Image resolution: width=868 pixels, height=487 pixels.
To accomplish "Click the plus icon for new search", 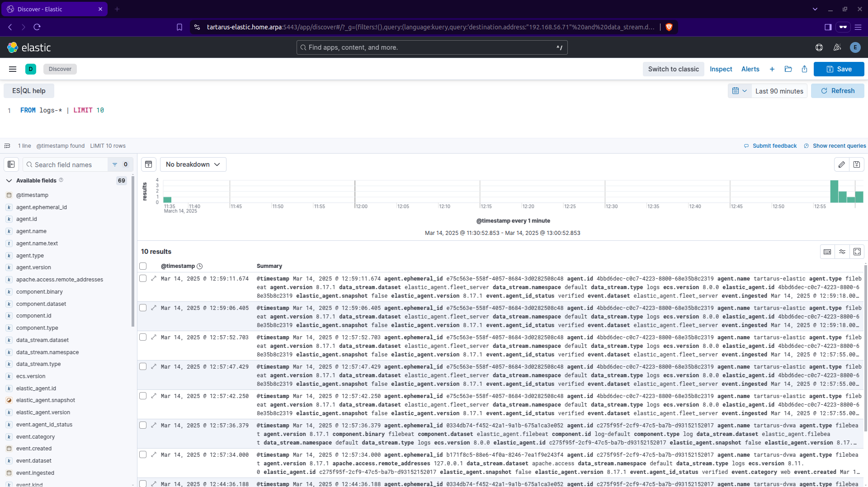I will [772, 69].
